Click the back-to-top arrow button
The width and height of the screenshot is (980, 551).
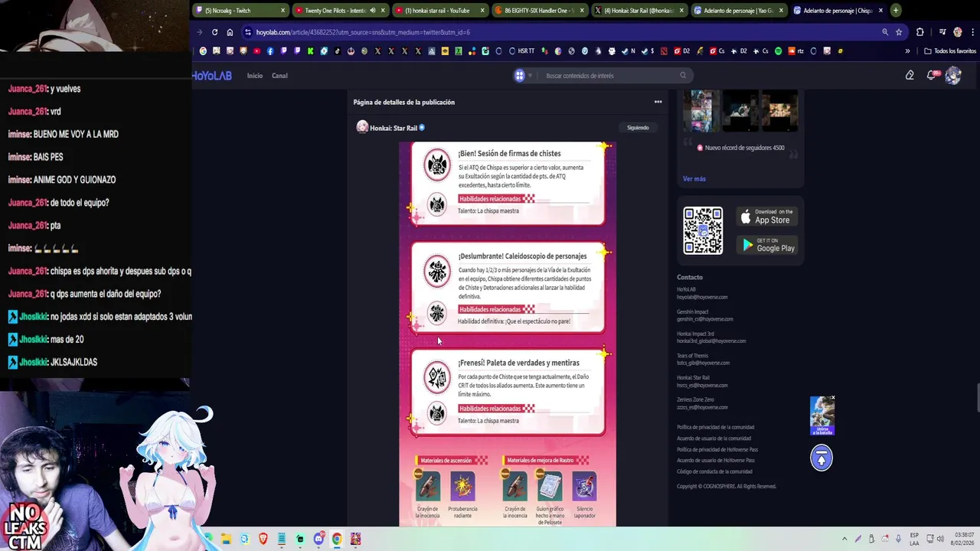click(x=822, y=458)
